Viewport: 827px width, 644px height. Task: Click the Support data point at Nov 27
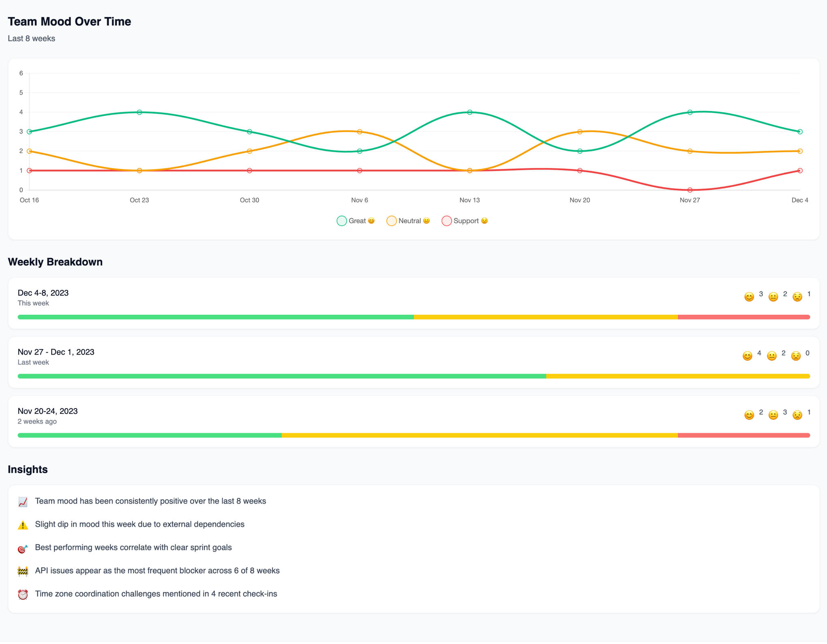coord(690,190)
